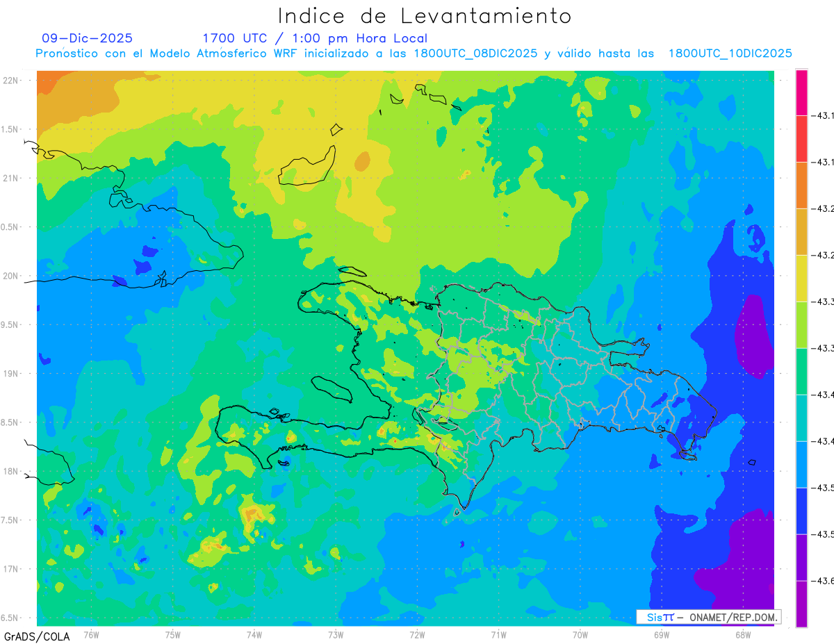834x644 pixels.
Task: Click the '1700 UTC / 1:00 pm Hora Local' time
Action: click(x=315, y=38)
